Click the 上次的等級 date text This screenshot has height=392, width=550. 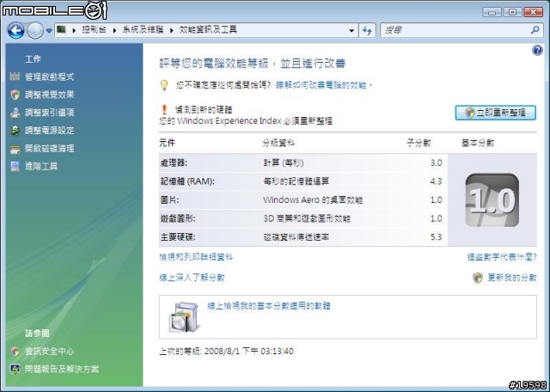click(x=226, y=352)
